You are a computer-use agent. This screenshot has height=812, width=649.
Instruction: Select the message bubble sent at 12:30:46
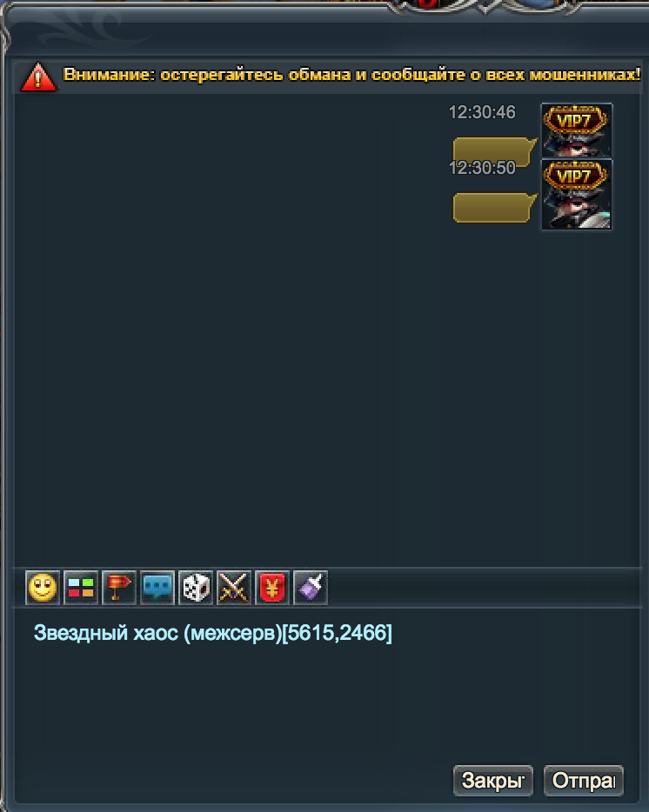494,150
